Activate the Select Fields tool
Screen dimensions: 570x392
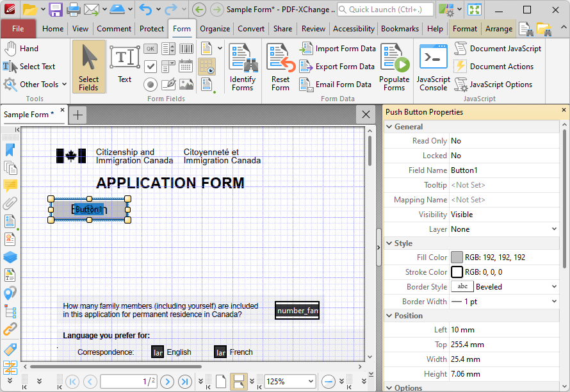click(88, 67)
